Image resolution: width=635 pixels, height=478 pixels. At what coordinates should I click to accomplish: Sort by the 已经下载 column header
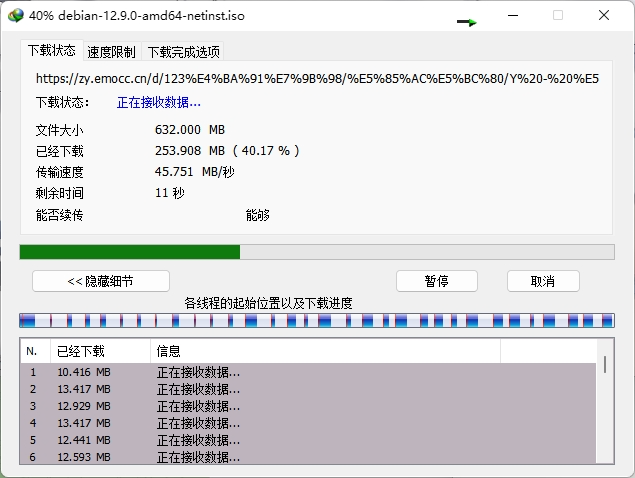point(100,351)
